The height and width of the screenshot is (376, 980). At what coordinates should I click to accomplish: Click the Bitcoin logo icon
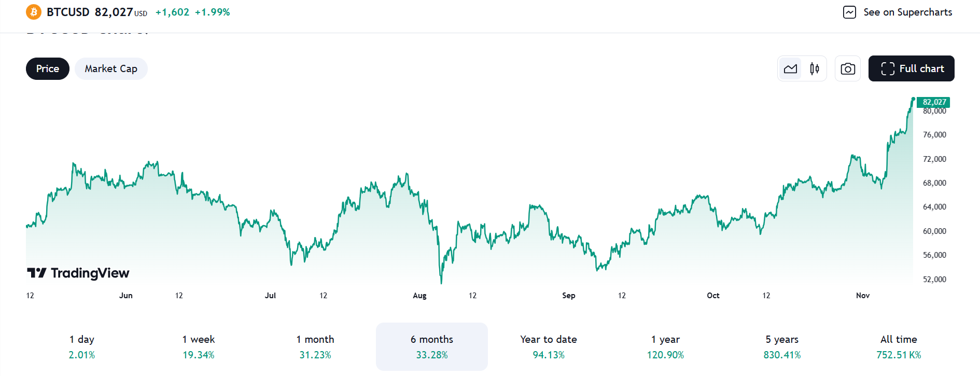[x=34, y=12]
